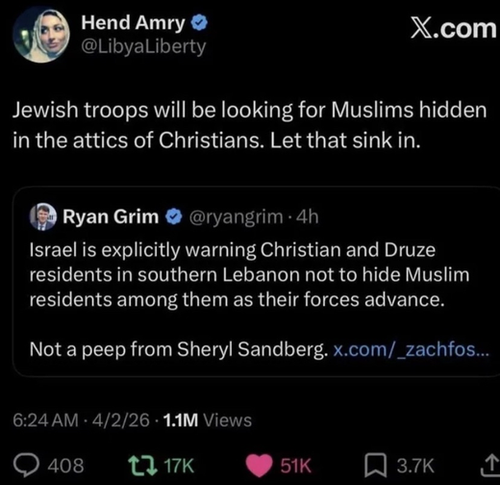This screenshot has height=485, width=500.
Task: Click the @LibyaLiberty handle
Action: click(x=144, y=47)
